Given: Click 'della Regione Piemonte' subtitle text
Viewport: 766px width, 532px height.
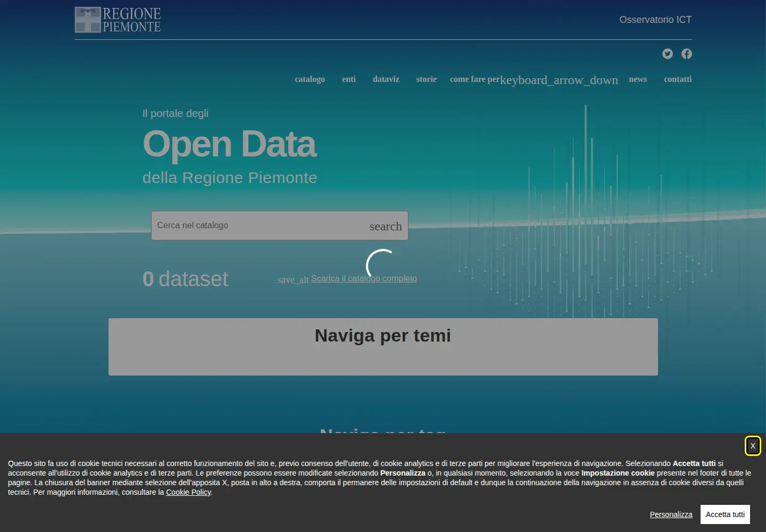Looking at the screenshot, I should tap(230, 178).
